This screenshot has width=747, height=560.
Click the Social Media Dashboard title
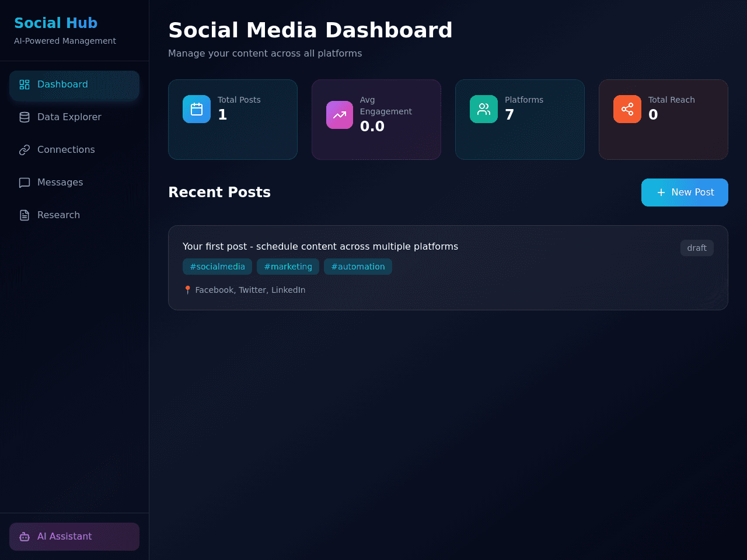[x=310, y=30]
